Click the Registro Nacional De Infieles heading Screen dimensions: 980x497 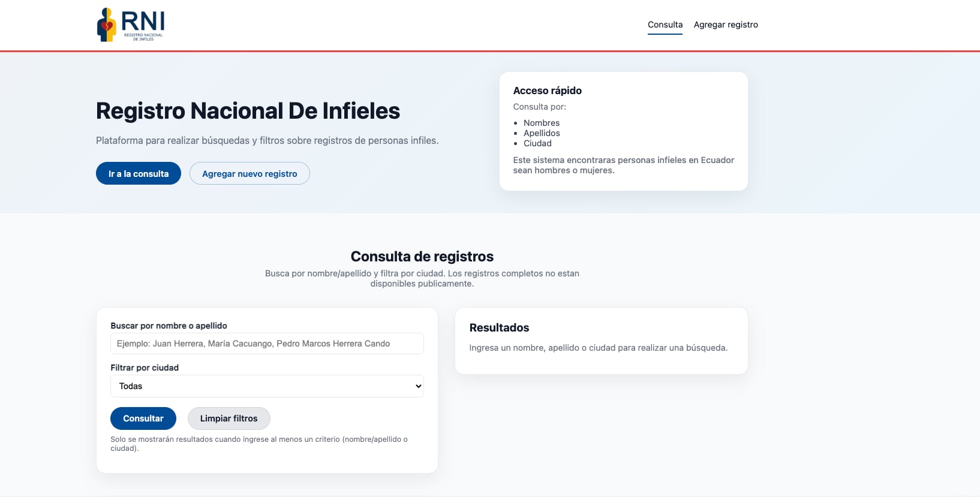248,111
